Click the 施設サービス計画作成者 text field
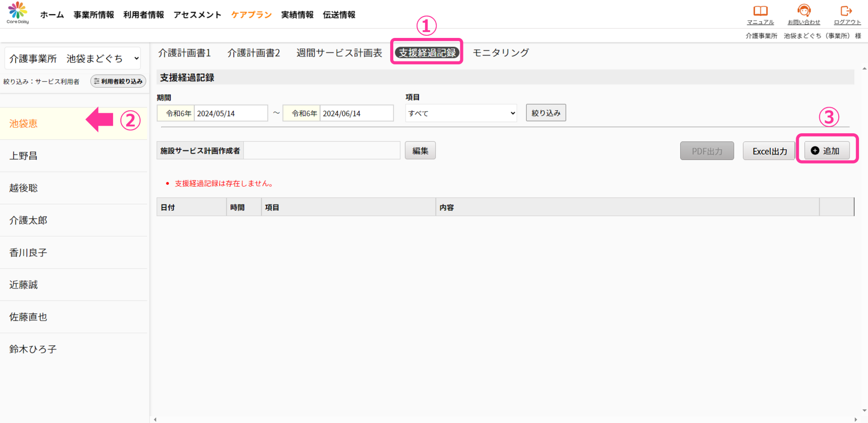The image size is (868, 423). pyautogui.click(x=321, y=150)
